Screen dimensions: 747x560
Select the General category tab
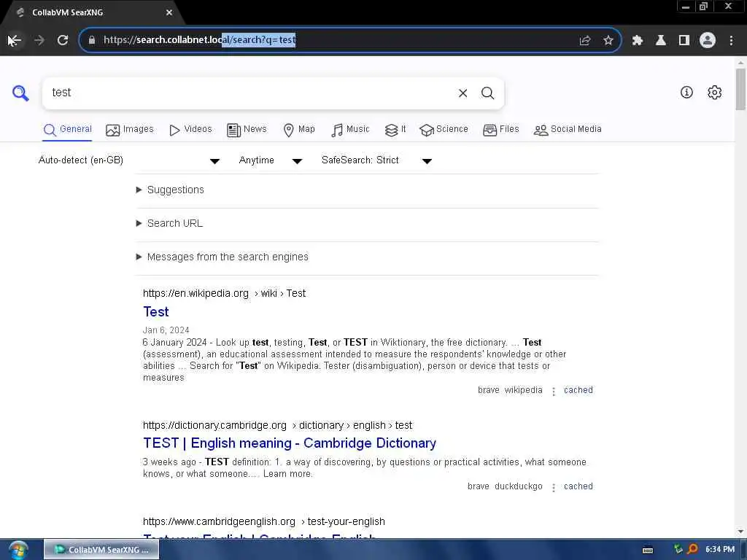[x=67, y=130]
